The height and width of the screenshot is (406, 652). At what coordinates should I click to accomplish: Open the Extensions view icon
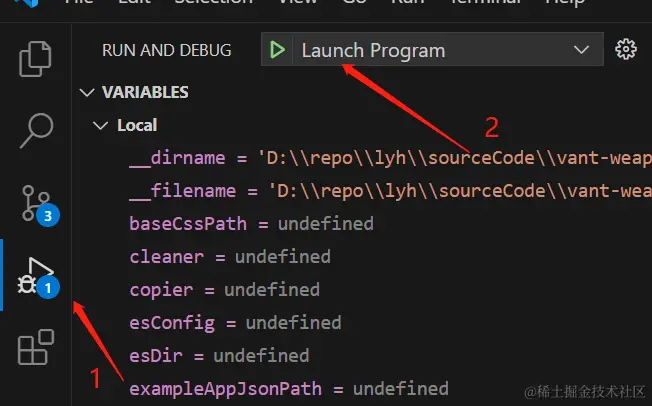coord(37,350)
